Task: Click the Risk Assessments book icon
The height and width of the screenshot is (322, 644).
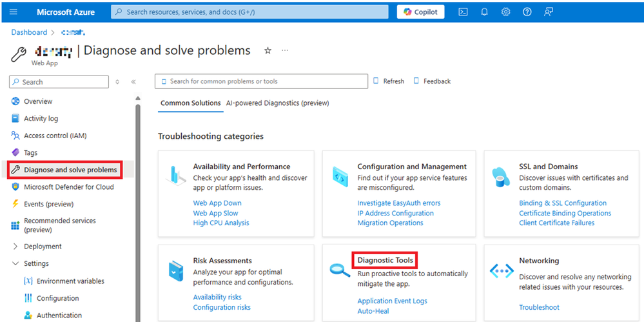Action: [176, 270]
